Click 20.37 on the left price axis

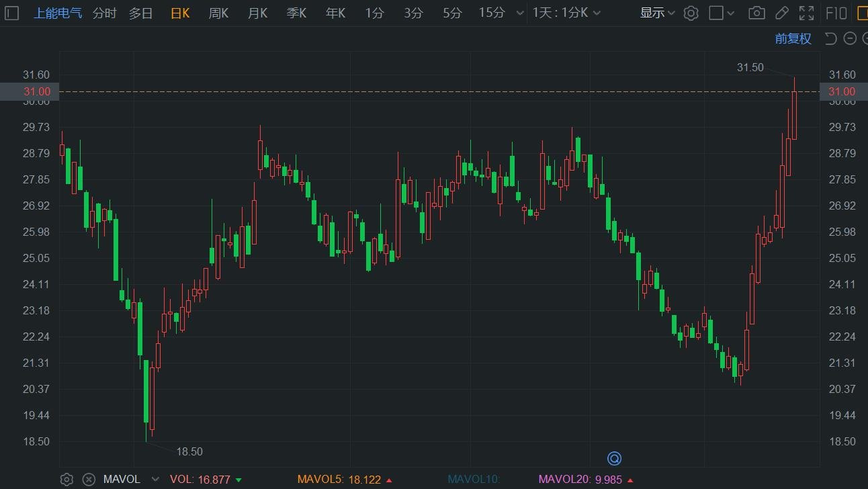click(36, 389)
